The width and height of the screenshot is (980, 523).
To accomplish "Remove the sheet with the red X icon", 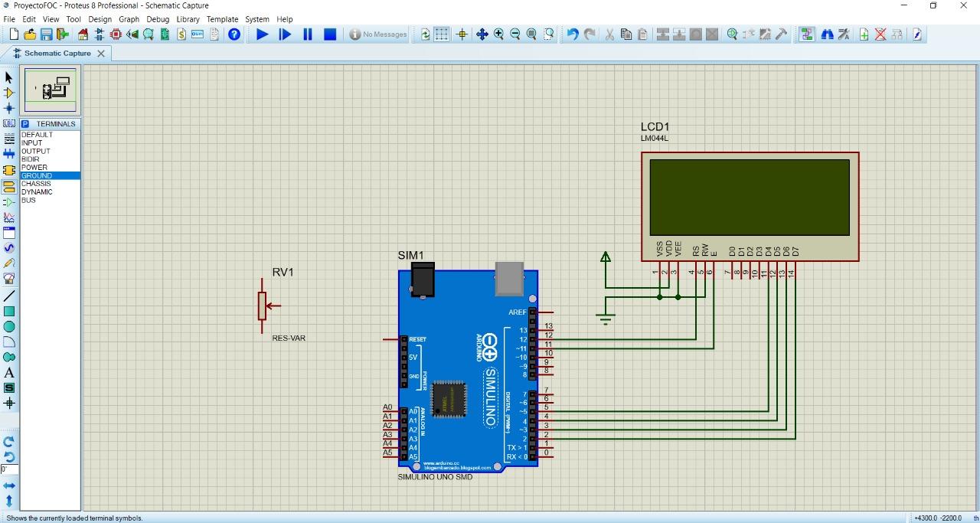I will [x=880, y=34].
